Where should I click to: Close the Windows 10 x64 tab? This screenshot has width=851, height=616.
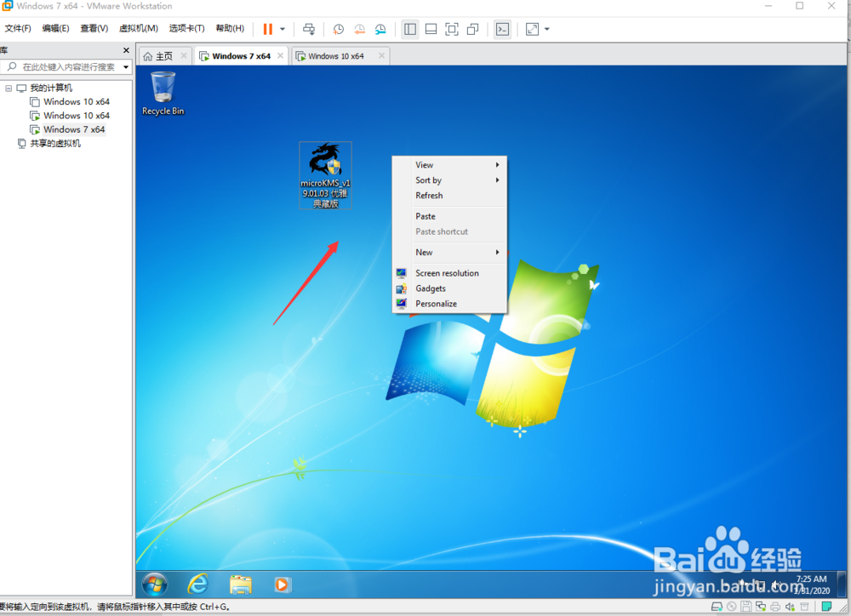(x=381, y=55)
